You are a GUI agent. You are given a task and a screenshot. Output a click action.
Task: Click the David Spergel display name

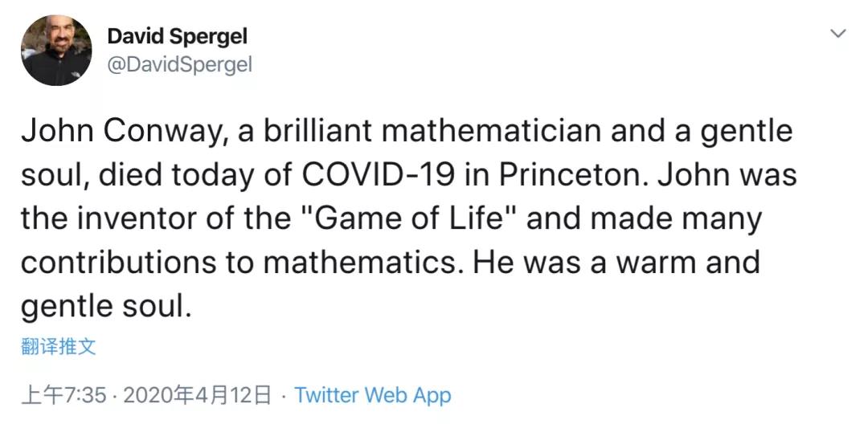177,36
